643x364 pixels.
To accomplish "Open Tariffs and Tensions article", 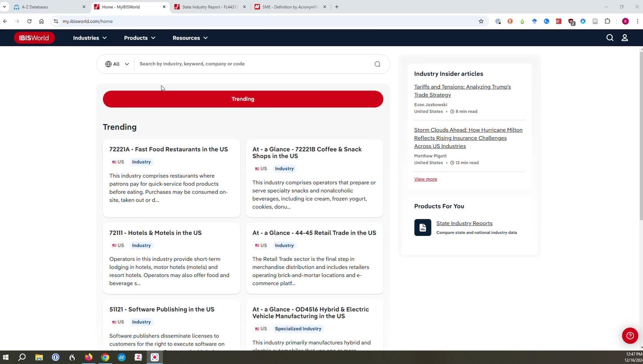I will pos(462,91).
